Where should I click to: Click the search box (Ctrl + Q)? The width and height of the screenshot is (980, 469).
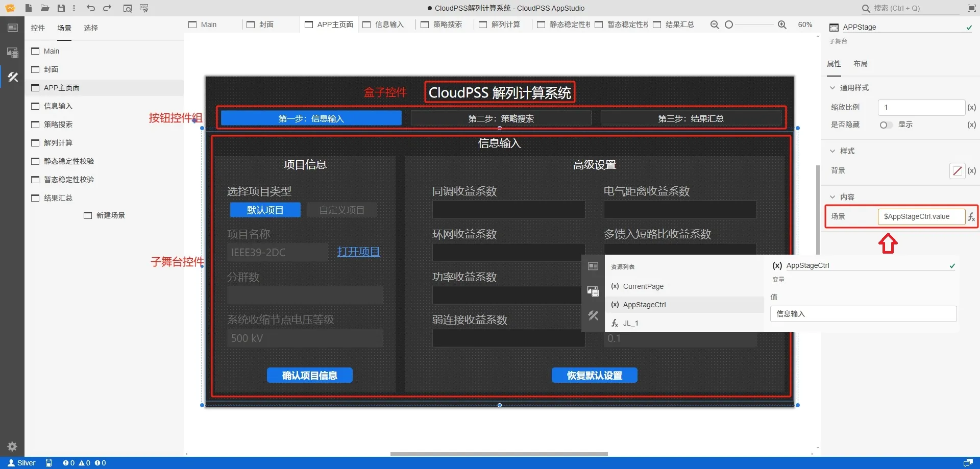(x=911, y=8)
